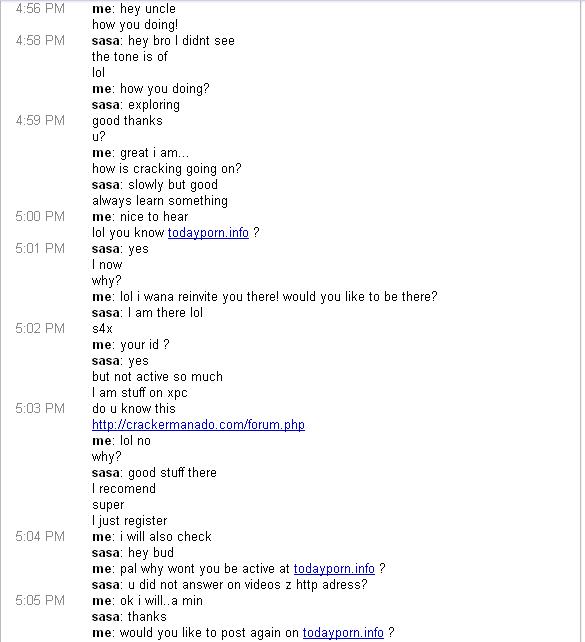Click the 4:58 PM timestamp
Screen dimensions: 585x642
pos(40,41)
